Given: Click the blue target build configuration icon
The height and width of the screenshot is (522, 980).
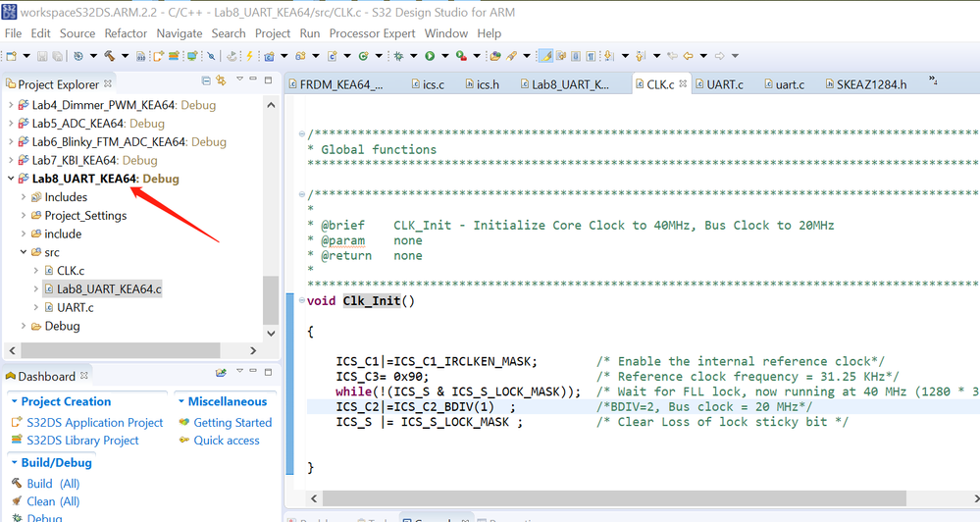Looking at the screenshot, I should point(78,56).
